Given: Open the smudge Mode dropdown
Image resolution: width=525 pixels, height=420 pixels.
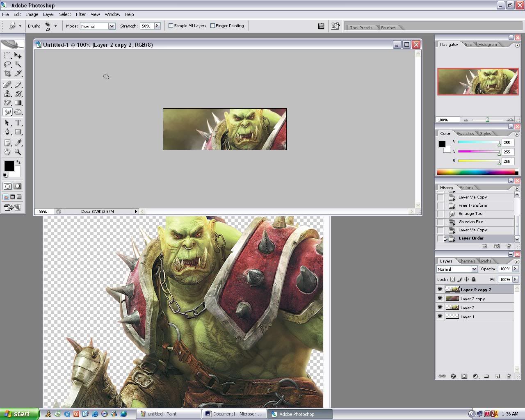Looking at the screenshot, I should (x=111, y=26).
